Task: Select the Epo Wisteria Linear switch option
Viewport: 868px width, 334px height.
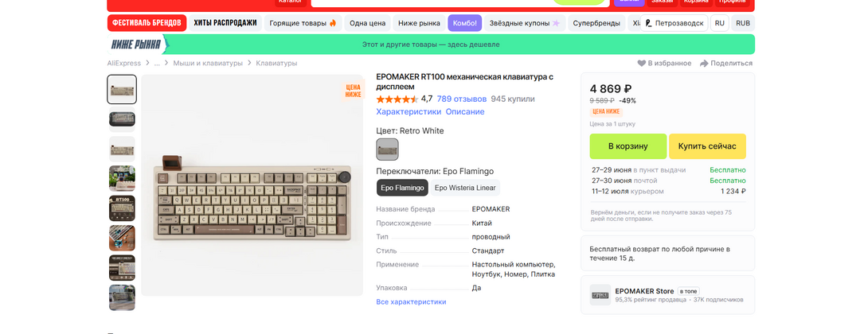Action: 465,188
